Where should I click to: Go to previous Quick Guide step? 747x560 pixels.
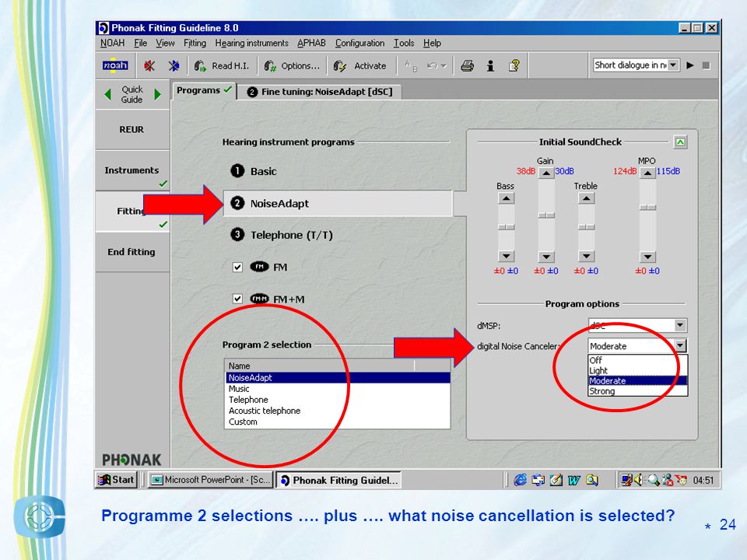[107, 94]
